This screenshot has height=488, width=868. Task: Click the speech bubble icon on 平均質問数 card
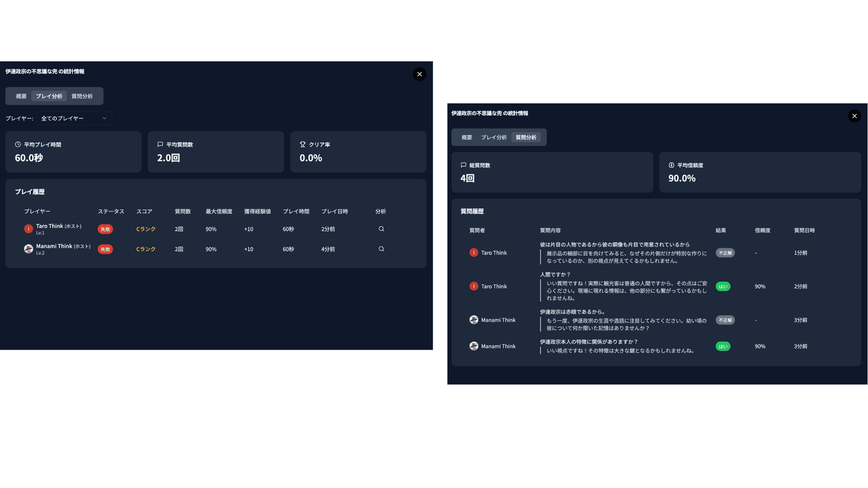click(x=160, y=144)
